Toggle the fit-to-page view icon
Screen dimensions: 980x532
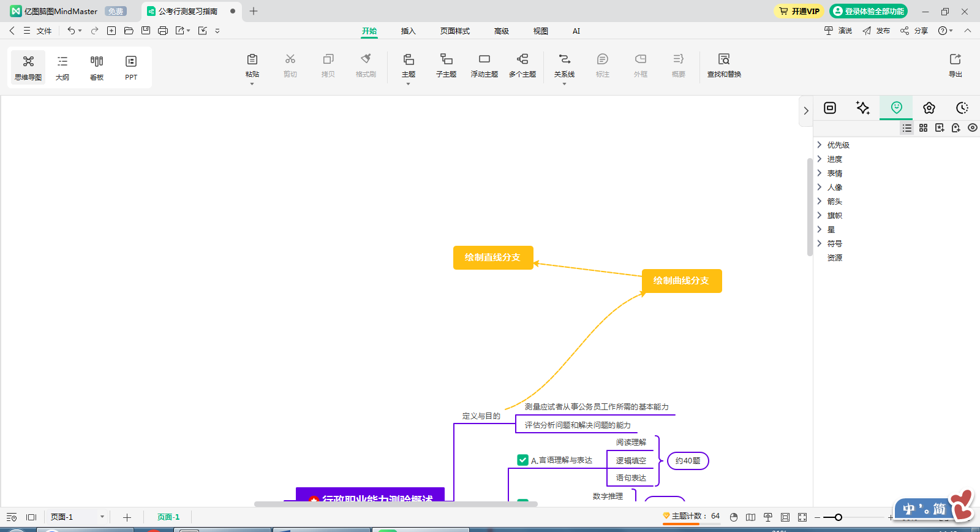click(x=785, y=517)
